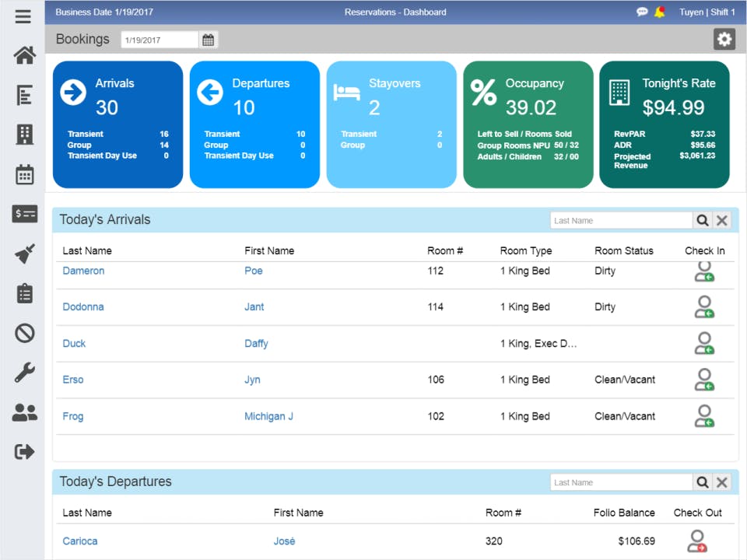Open the cash register icon in the sidebar
The width and height of the screenshot is (747, 560).
pyautogui.click(x=24, y=215)
